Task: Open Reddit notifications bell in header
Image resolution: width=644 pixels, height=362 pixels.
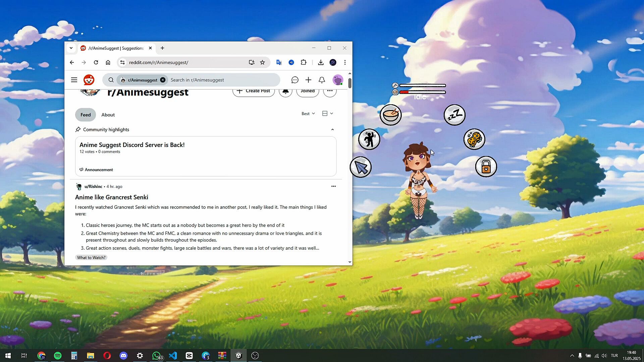Action: click(x=322, y=80)
